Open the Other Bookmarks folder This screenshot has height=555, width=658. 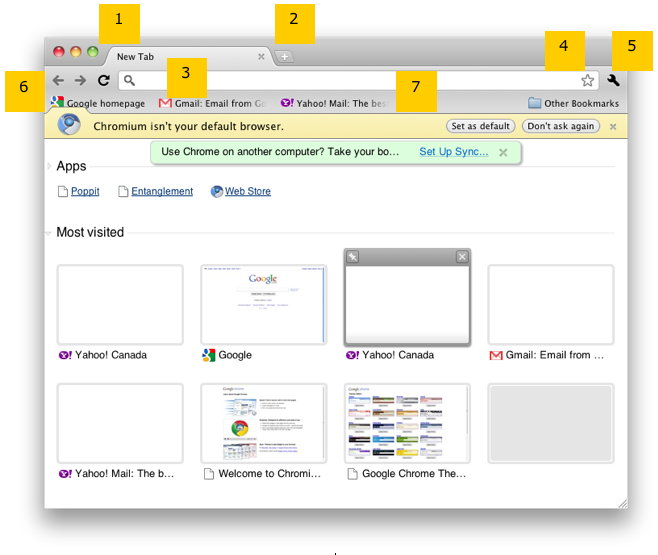coord(573,103)
